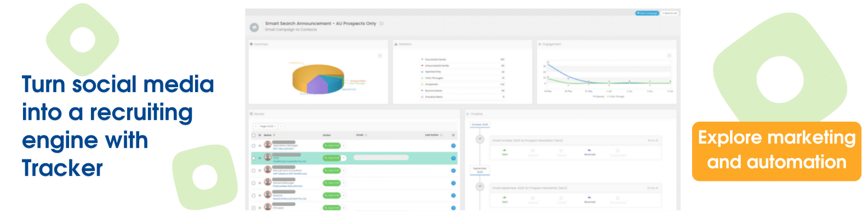This screenshot has width=868, height=217.
Task: Open the Operations Manager contact avatar
Action: 267,145
